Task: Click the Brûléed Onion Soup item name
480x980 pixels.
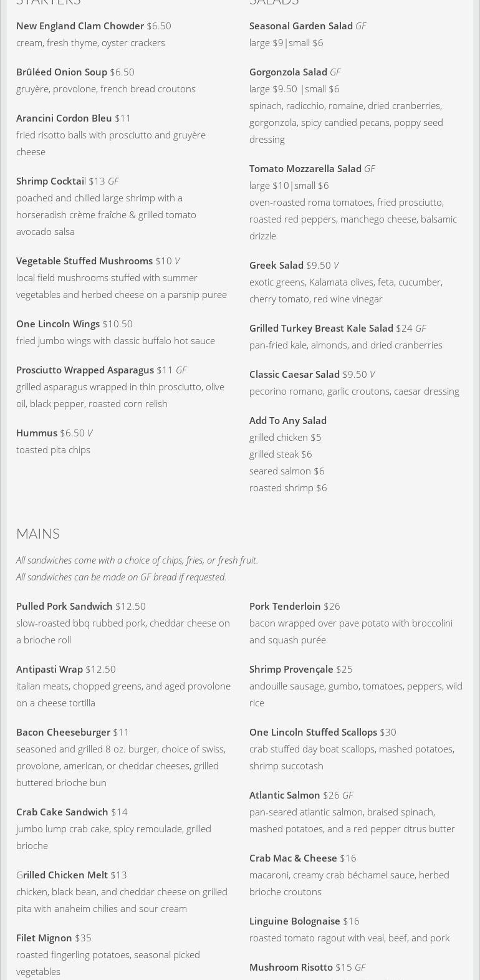Action: (x=62, y=72)
